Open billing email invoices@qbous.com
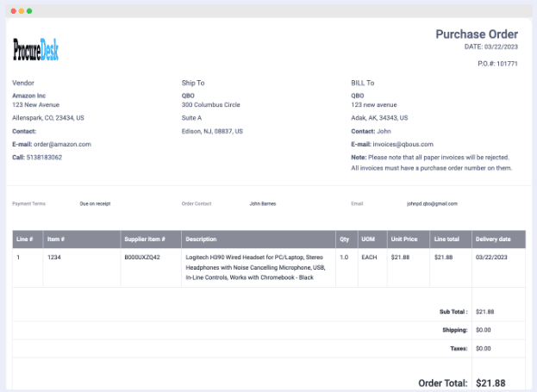537x392 pixels. [x=403, y=144]
